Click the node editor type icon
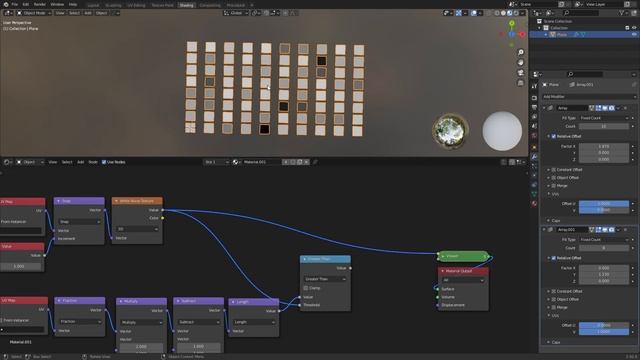This screenshot has height=360, width=640. click(x=7, y=162)
